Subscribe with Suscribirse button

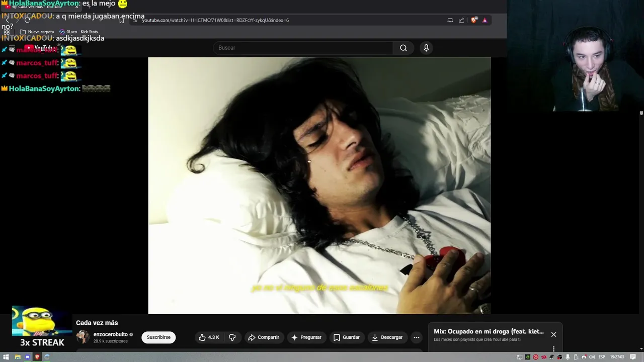pos(158,337)
